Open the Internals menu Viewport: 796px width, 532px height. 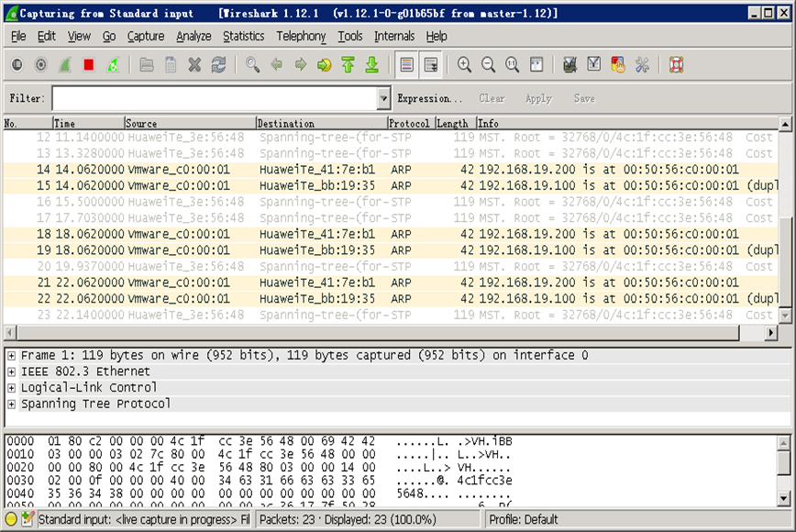pyautogui.click(x=394, y=36)
